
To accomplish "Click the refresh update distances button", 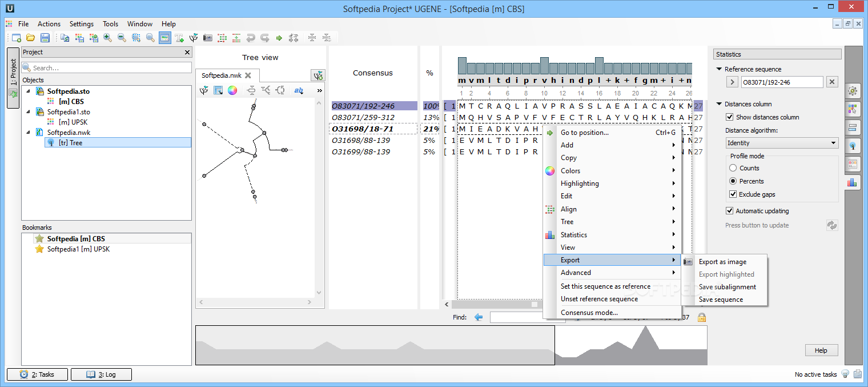I will coord(832,225).
